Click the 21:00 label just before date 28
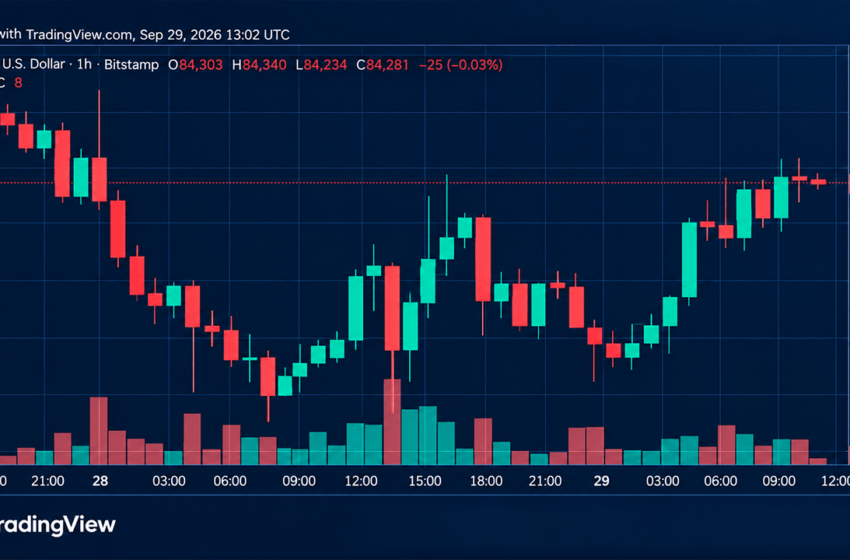Image resolution: width=850 pixels, height=560 pixels. click(48, 481)
